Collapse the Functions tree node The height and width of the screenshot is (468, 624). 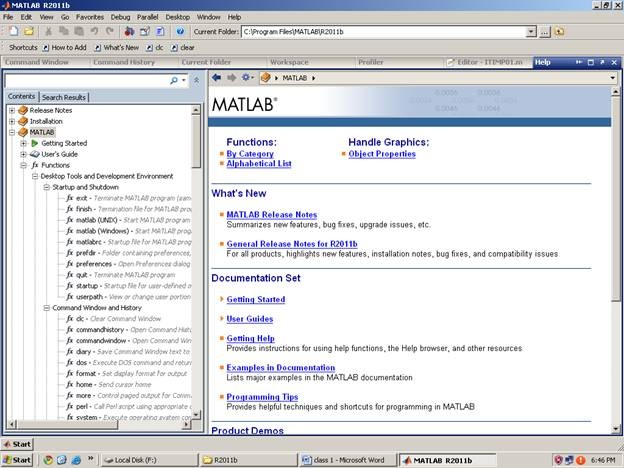pyautogui.click(x=23, y=165)
